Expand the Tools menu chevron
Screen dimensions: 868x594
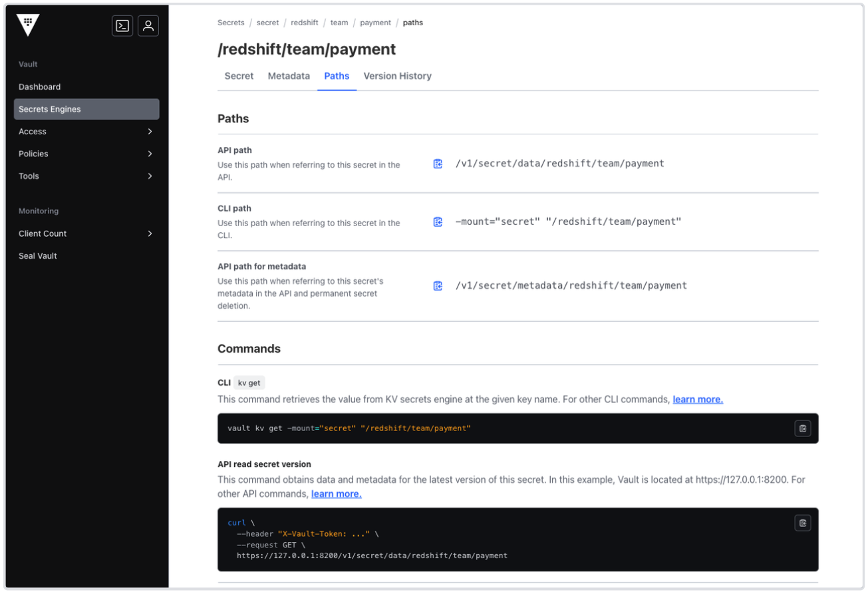point(150,176)
